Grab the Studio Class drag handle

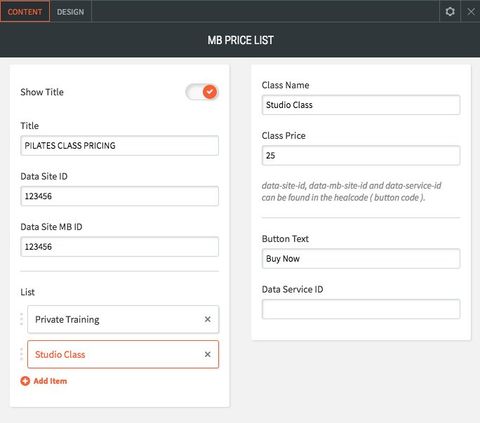pyautogui.click(x=22, y=354)
